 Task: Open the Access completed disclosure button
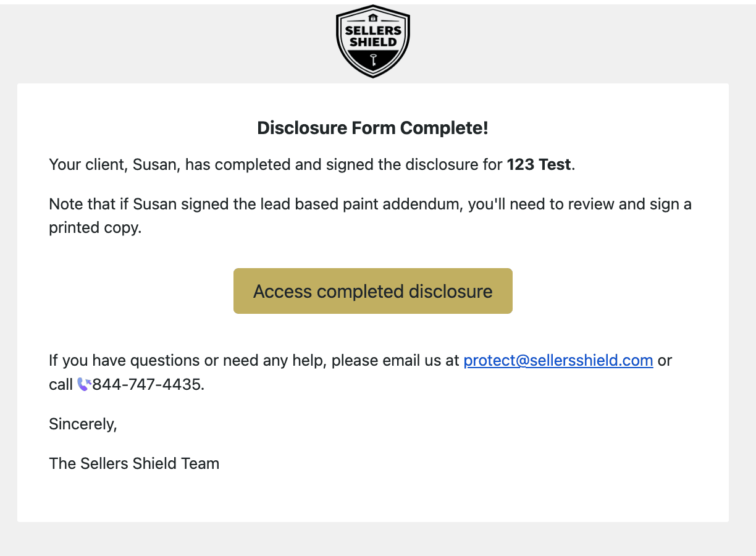(x=373, y=291)
